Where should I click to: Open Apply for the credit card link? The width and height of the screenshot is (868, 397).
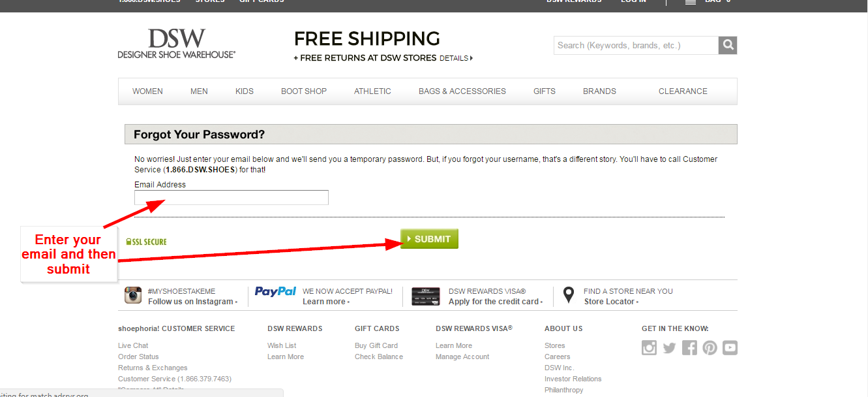tap(496, 302)
